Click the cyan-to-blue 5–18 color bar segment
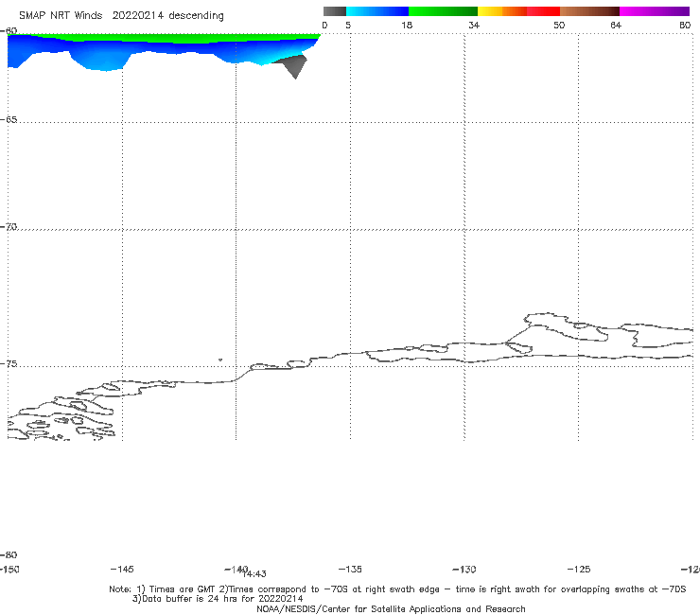700x615 pixels. [x=377, y=11]
